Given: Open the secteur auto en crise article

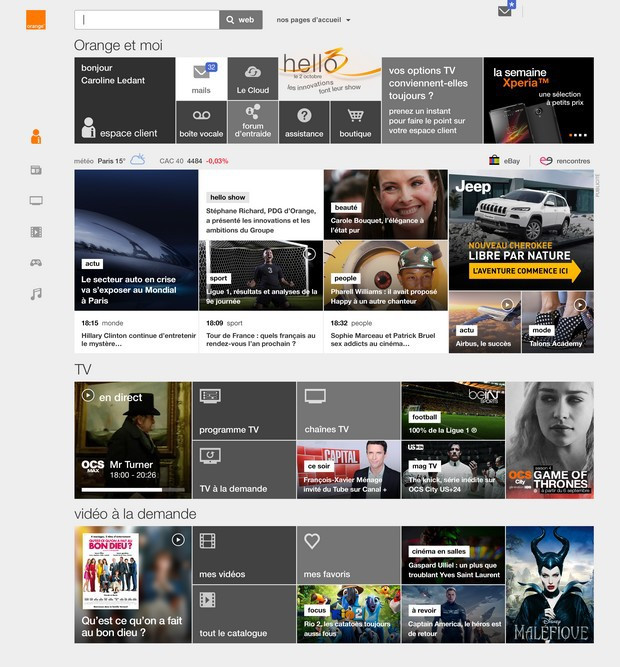Looking at the screenshot, I should pyautogui.click(x=136, y=240).
